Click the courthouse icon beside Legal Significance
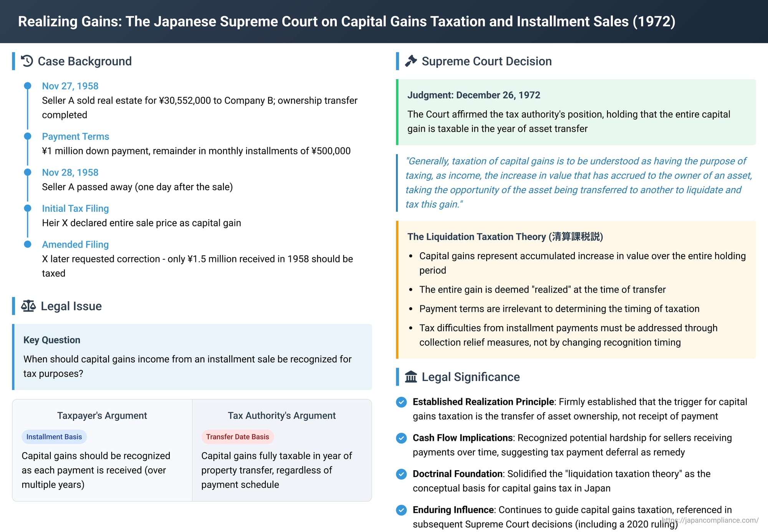The image size is (768, 532). coord(411,377)
